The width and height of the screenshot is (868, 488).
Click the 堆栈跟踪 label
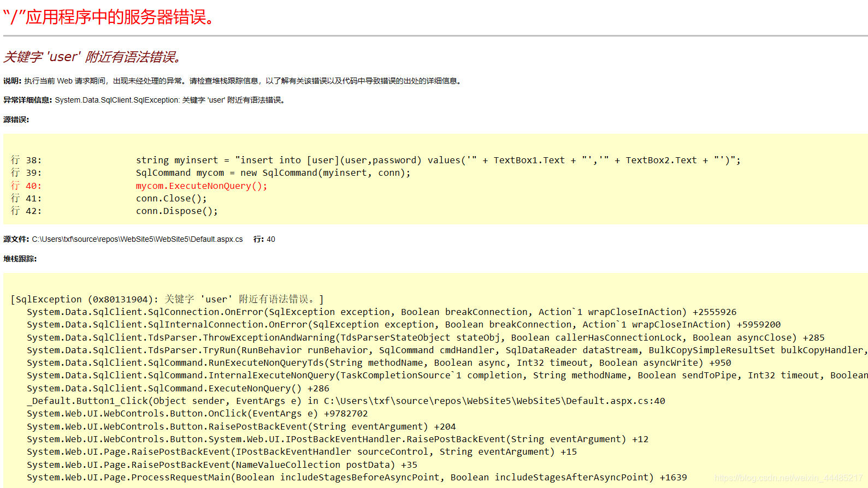[x=20, y=259]
